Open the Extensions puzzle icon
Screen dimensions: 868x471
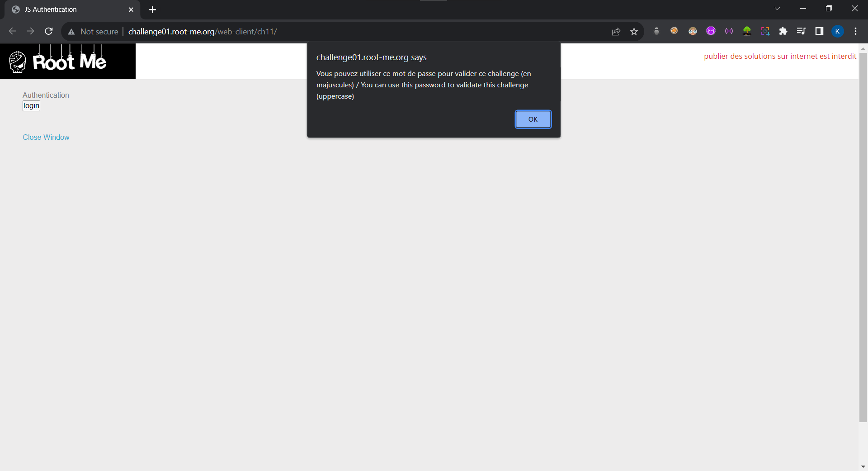[783, 31]
